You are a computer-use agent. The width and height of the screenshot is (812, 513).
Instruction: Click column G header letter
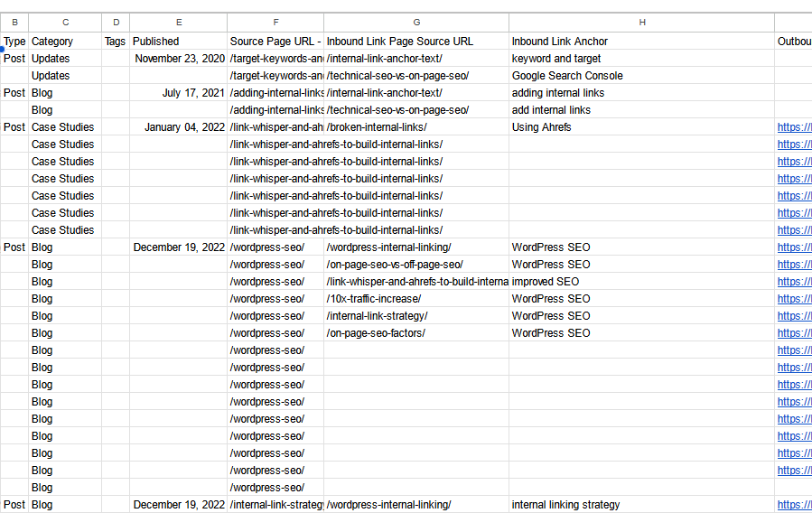[x=416, y=23]
